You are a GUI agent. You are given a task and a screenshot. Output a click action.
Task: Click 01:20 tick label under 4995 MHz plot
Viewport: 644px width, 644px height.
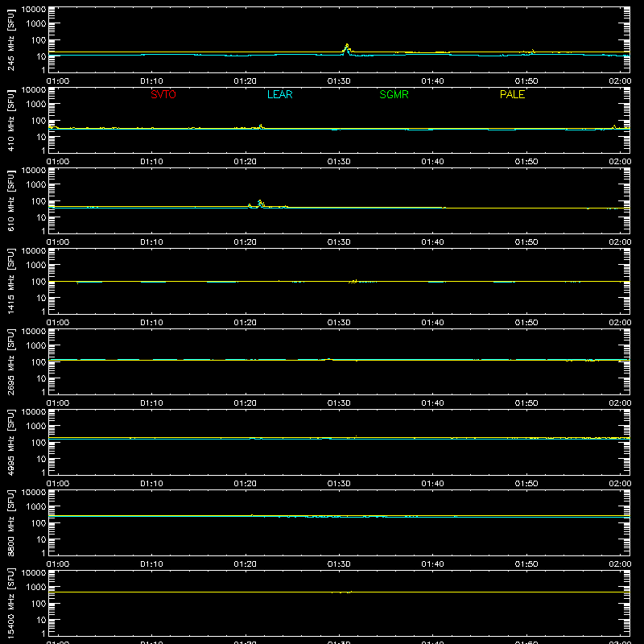pos(246,484)
